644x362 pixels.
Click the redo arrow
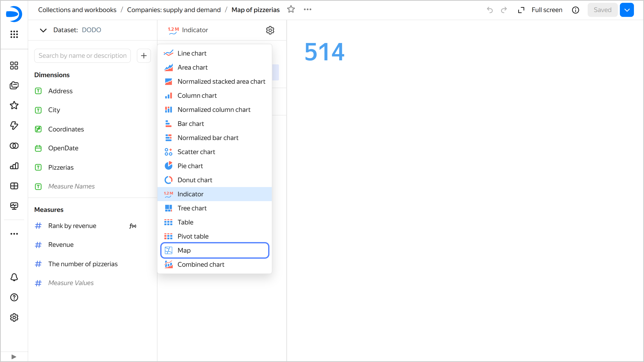pyautogui.click(x=504, y=10)
